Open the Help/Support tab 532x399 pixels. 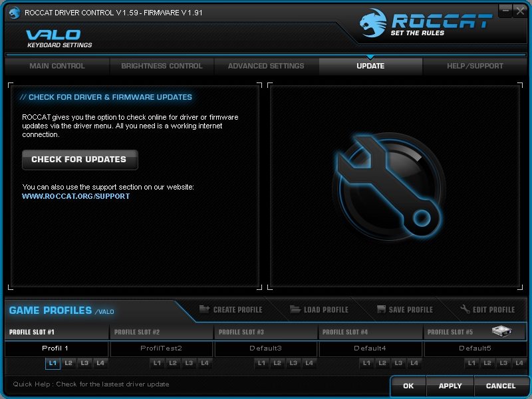[475, 66]
